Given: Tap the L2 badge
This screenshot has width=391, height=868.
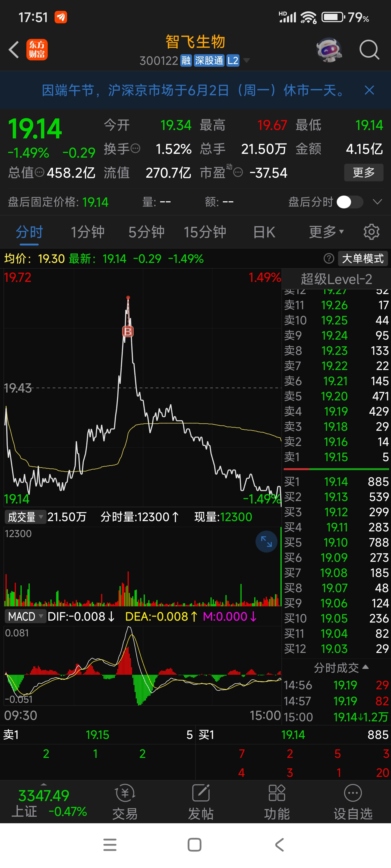Looking at the screenshot, I should click(x=233, y=61).
